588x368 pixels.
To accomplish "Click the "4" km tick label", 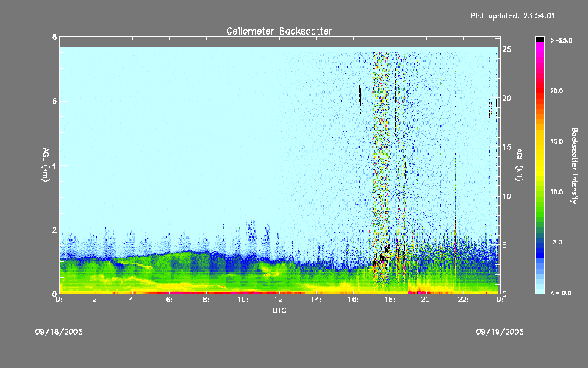I will [54, 165].
